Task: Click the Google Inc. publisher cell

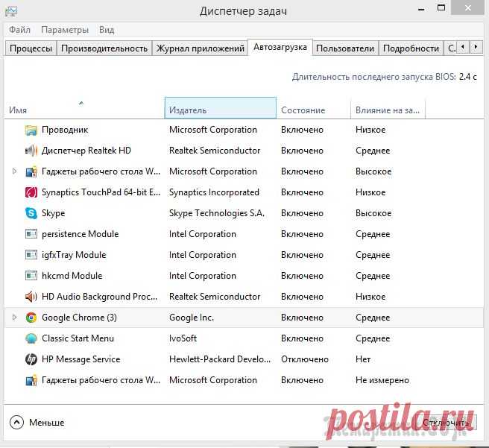Action: pyautogui.click(x=192, y=318)
